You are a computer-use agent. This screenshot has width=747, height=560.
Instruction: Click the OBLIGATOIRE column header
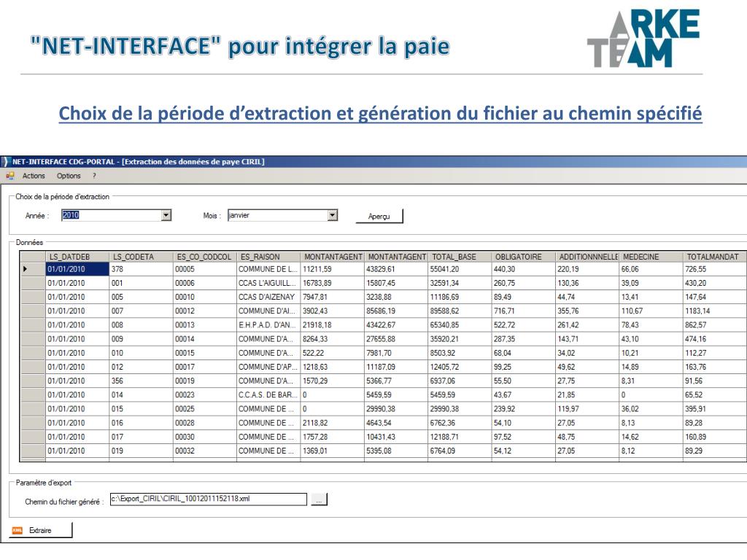coord(524,257)
